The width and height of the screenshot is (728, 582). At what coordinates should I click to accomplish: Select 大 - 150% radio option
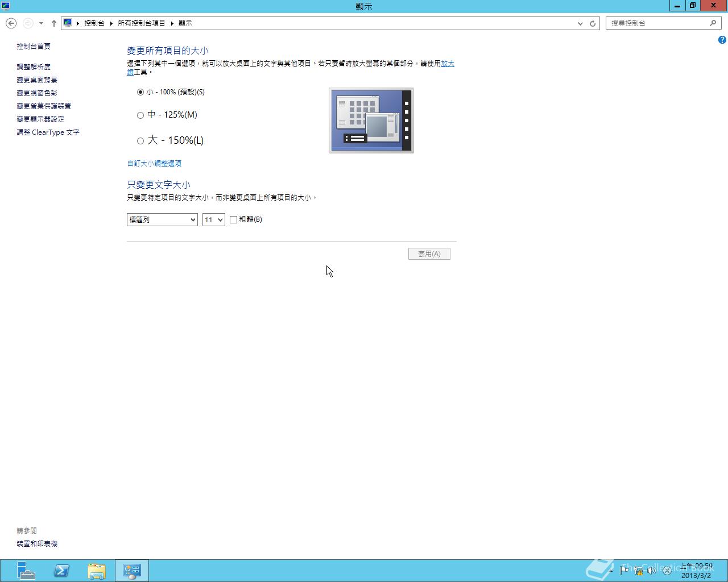coord(140,141)
